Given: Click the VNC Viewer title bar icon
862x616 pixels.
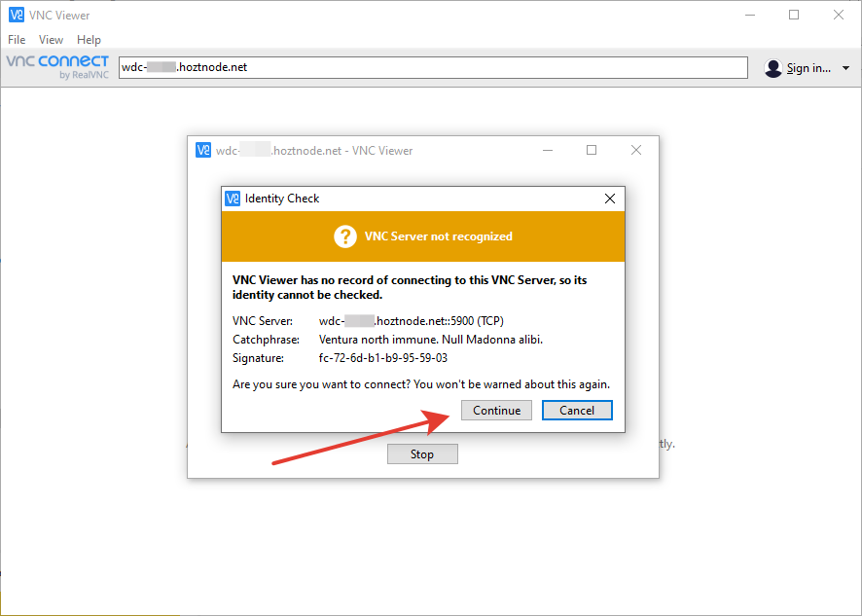Looking at the screenshot, I should point(17,15).
